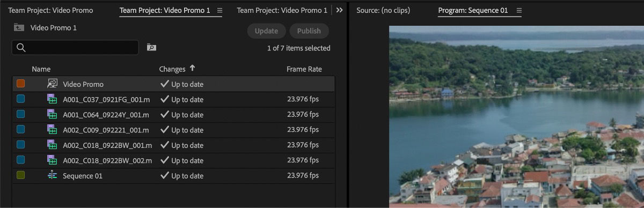Click Video Promo project item icon
The height and width of the screenshot is (208, 644).
tap(52, 84)
